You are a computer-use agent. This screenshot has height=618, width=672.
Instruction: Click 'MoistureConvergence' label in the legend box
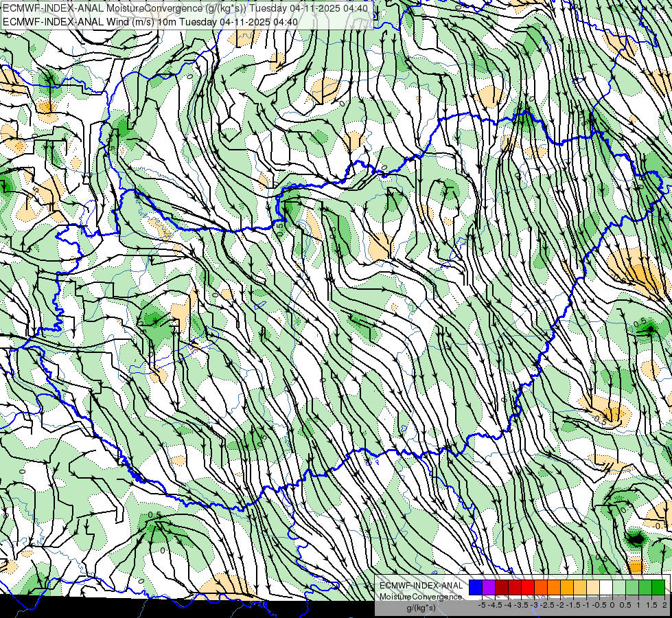click(421, 597)
